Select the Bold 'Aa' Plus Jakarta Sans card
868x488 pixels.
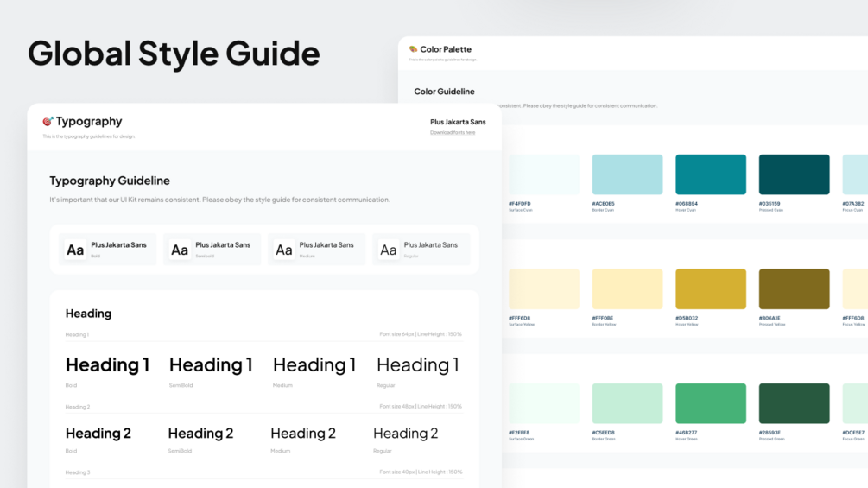point(107,250)
